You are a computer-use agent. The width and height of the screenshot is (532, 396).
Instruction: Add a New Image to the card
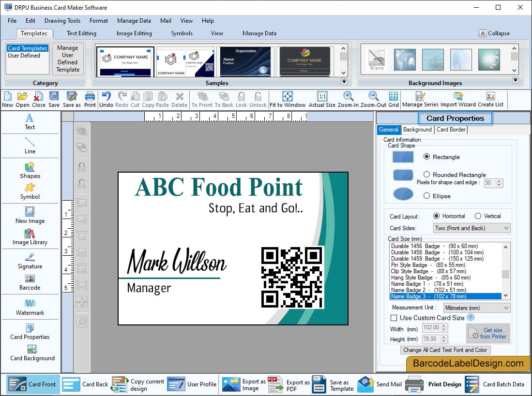30,216
